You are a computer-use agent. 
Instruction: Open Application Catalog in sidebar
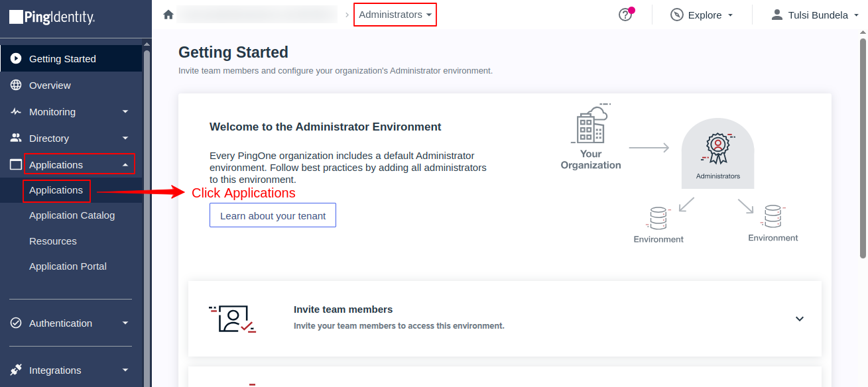tap(72, 215)
